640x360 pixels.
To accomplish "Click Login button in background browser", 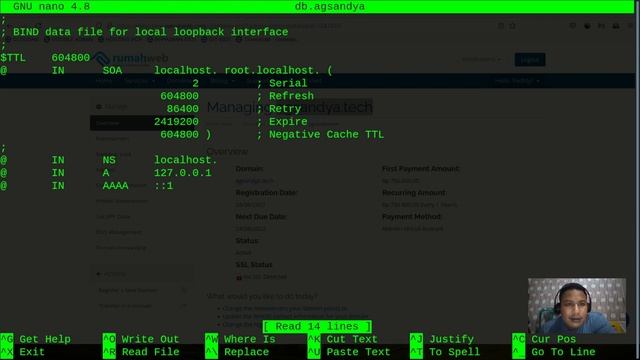I will coord(530,60).
